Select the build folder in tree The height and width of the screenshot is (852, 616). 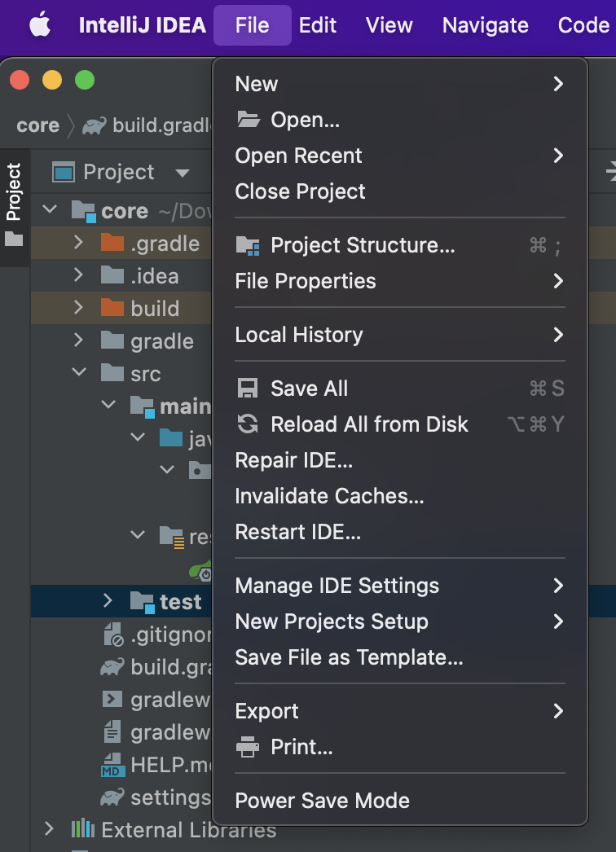pyautogui.click(x=155, y=309)
